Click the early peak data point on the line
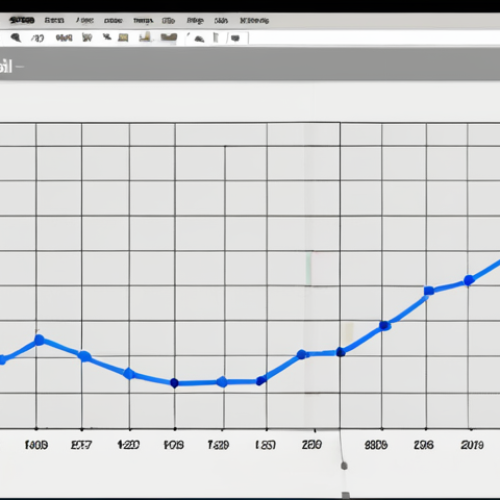 39,340
